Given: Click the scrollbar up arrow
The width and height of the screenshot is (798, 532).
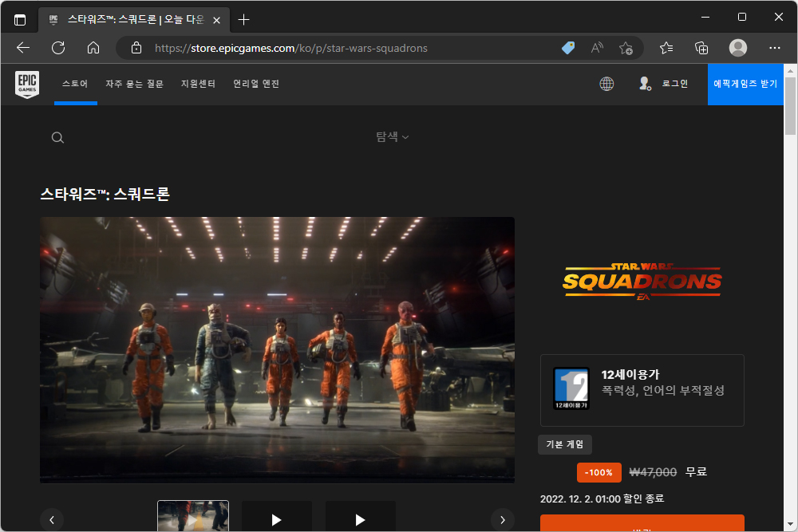Looking at the screenshot, I should [790, 70].
